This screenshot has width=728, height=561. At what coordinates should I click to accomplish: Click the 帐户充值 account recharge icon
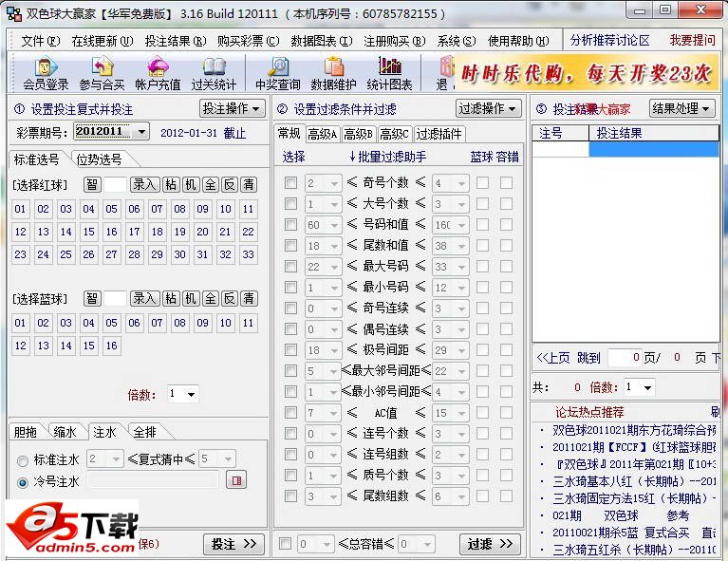click(x=158, y=72)
